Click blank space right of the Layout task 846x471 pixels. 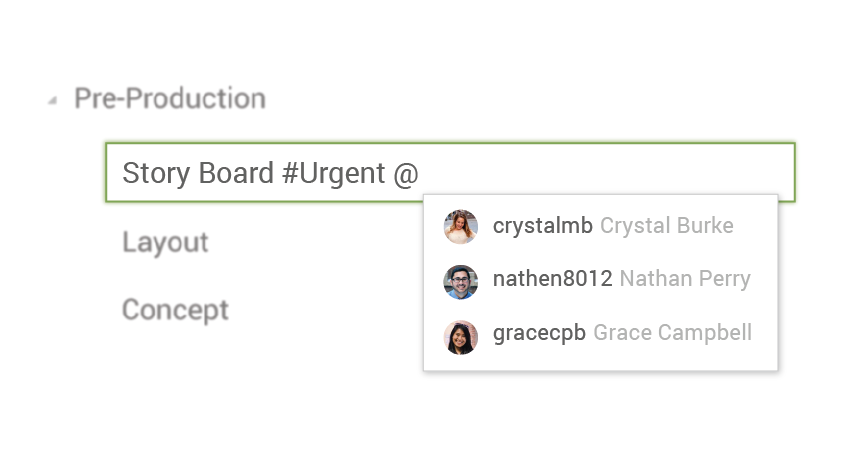[316, 242]
